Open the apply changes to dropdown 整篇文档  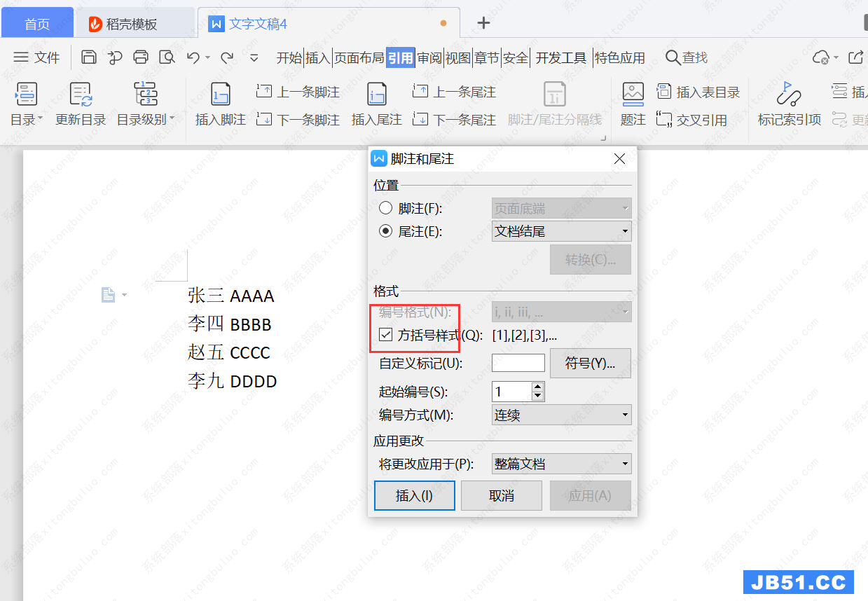tap(561, 464)
